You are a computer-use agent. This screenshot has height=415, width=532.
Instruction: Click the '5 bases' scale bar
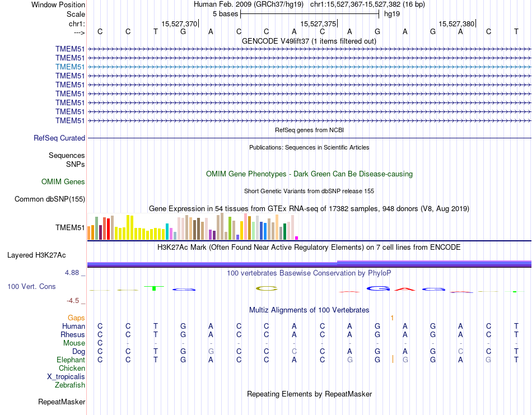point(310,14)
